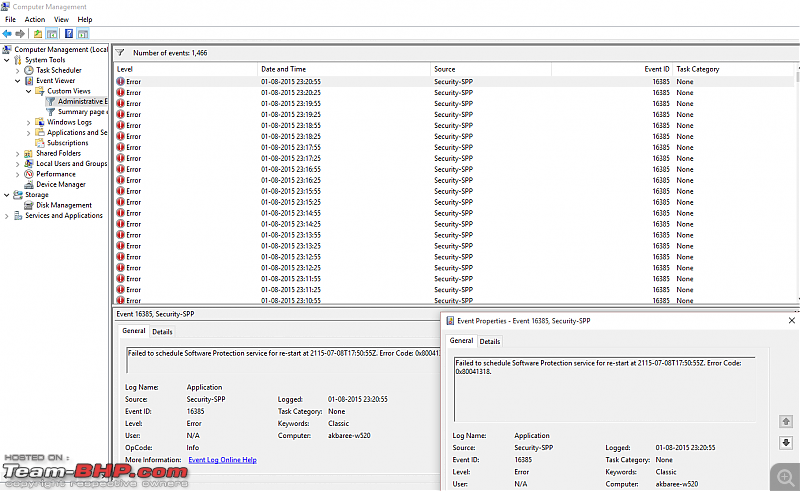Image resolution: width=800 pixels, height=491 pixels.
Task: Click the Event Properties window title icon
Action: (x=450, y=321)
